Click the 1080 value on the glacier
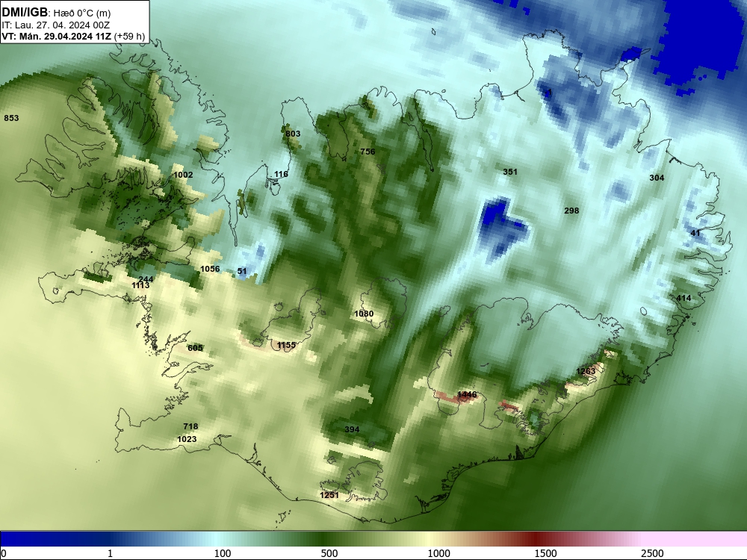747x560 pixels. 364,314
